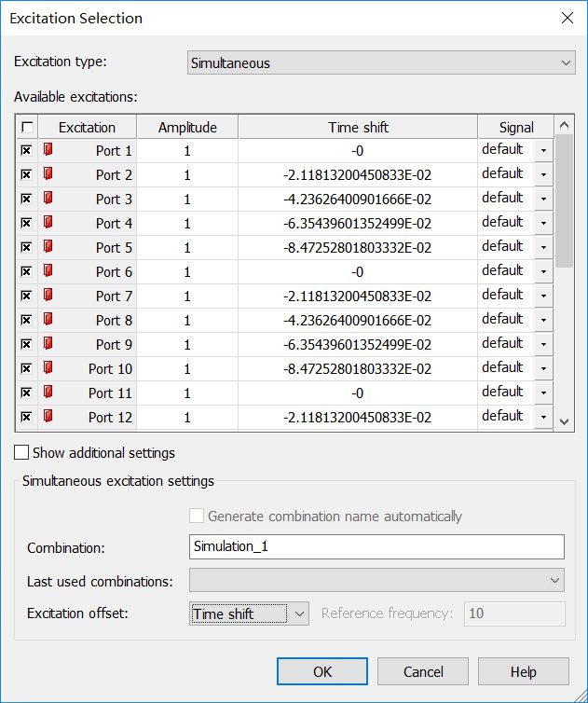
Task: Click the scroll down arrow of excitations list
Action: point(565,421)
